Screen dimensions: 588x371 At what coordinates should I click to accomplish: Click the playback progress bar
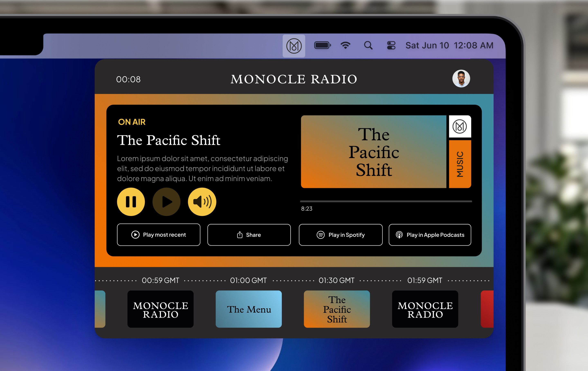[x=386, y=201]
